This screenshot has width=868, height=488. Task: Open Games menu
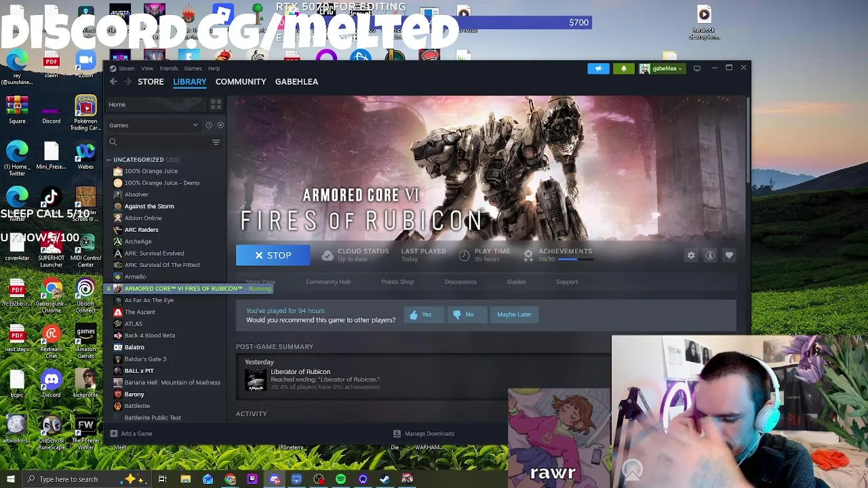tap(193, 68)
